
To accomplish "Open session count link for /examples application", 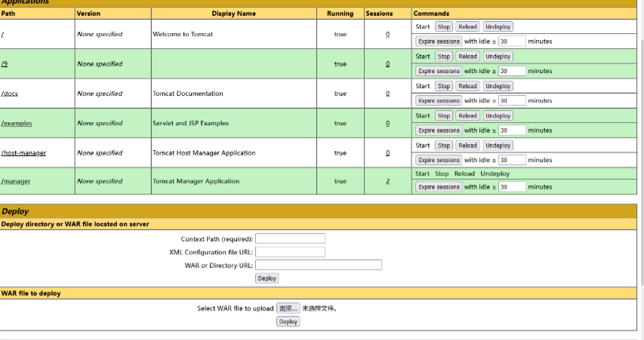I will click(388, 123).
